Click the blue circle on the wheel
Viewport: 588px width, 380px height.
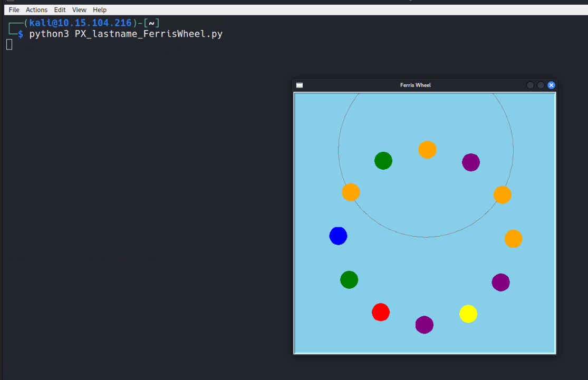[338, 236]
